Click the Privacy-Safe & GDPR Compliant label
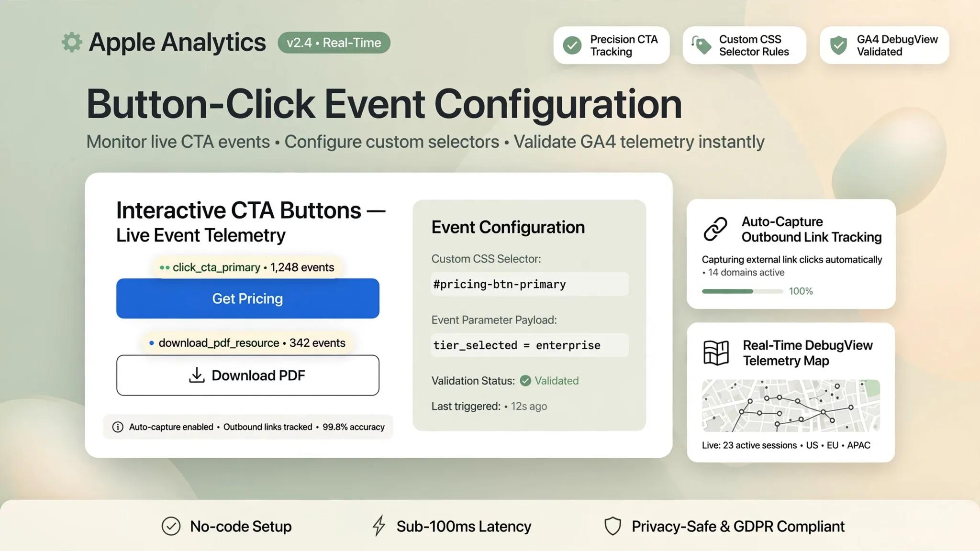The height and width of the screenshot is (551, 980). 738,526
